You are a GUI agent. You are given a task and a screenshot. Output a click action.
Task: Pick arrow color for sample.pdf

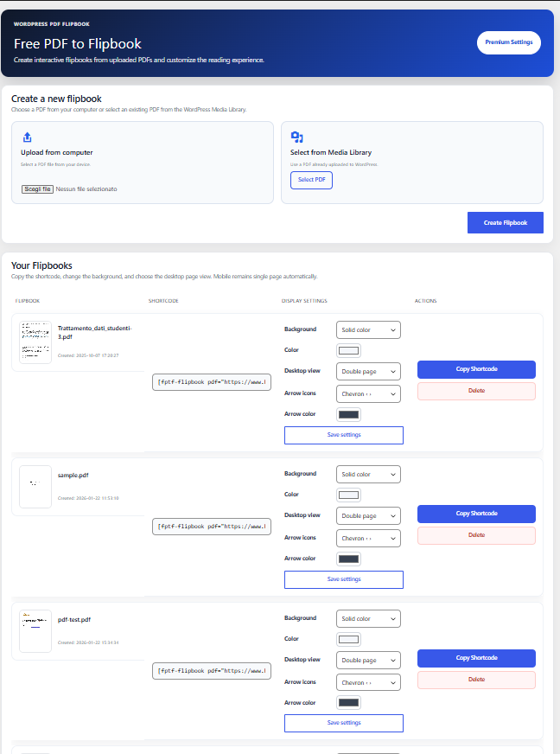coord(348,559)
